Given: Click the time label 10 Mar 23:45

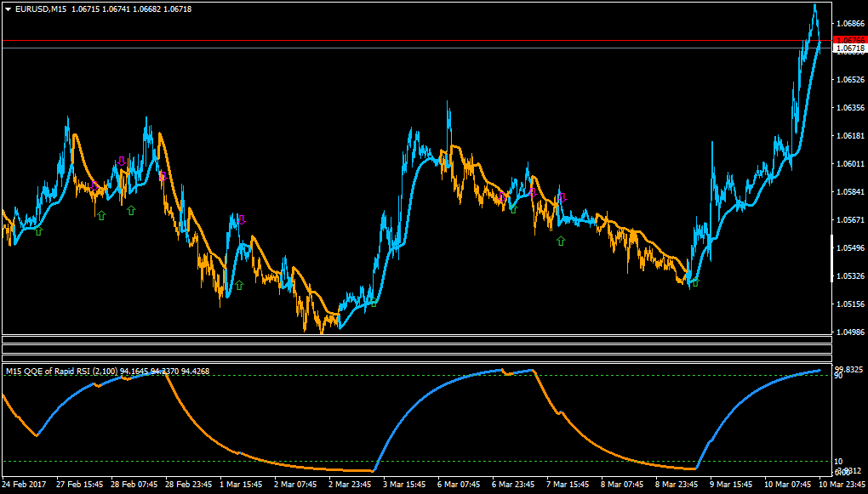Looking at the screenshot, I should click(843, 485).
